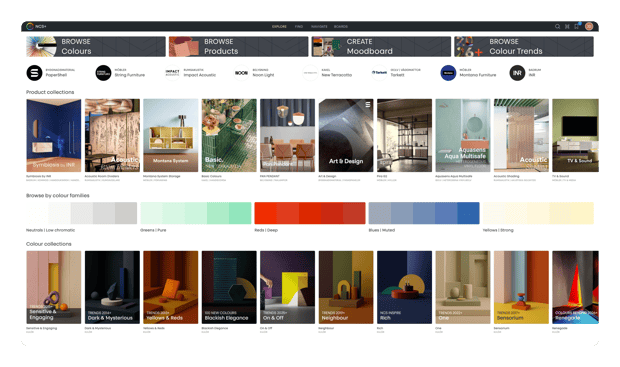620x367 pixels.
Task: Open the Symbiosis by INR collection
Action: [x=54, y=135]
